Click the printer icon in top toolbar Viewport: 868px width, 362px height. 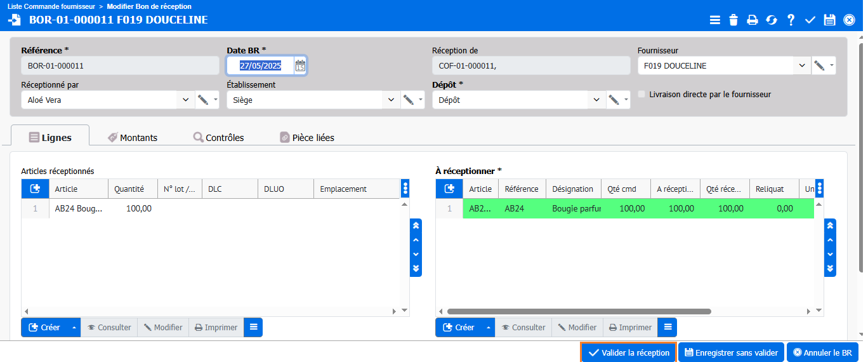click(753, 20)
